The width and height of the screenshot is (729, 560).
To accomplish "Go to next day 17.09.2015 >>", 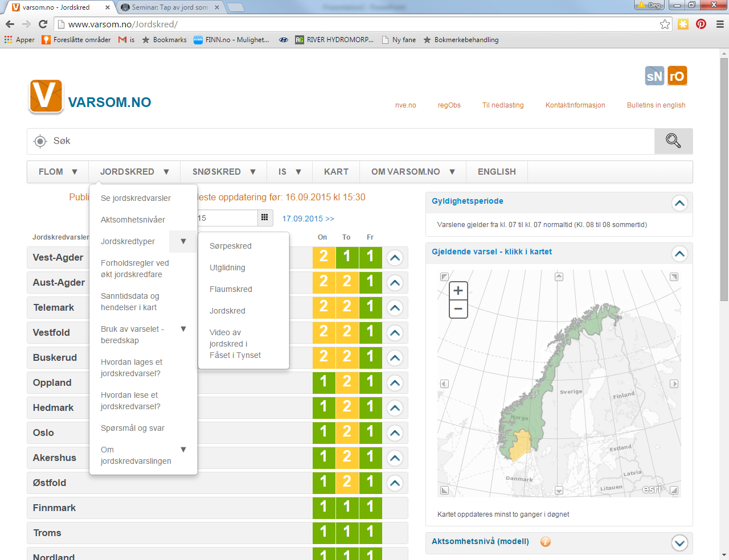I will click(308, 219).
